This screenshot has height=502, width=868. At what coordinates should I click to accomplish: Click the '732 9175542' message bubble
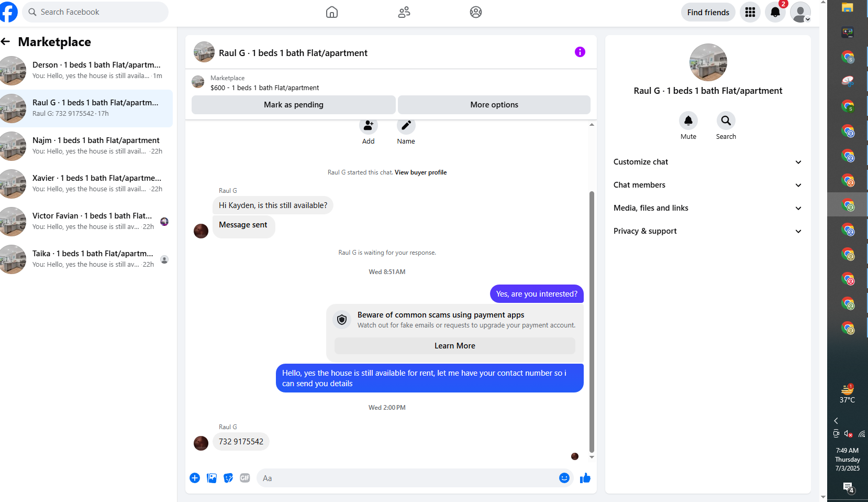click(x=241, y=442)
